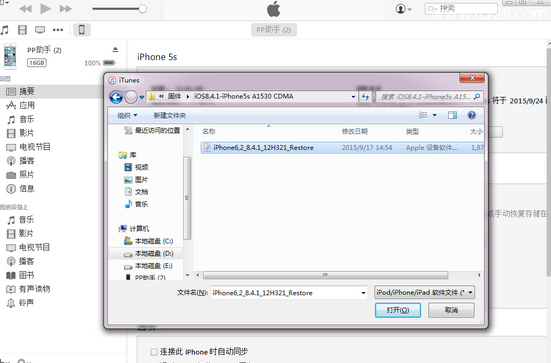This screenshot has height=363, width=551.
Task: Open the more (three dots) toolbar menu
Action: (x=58, y=30)
